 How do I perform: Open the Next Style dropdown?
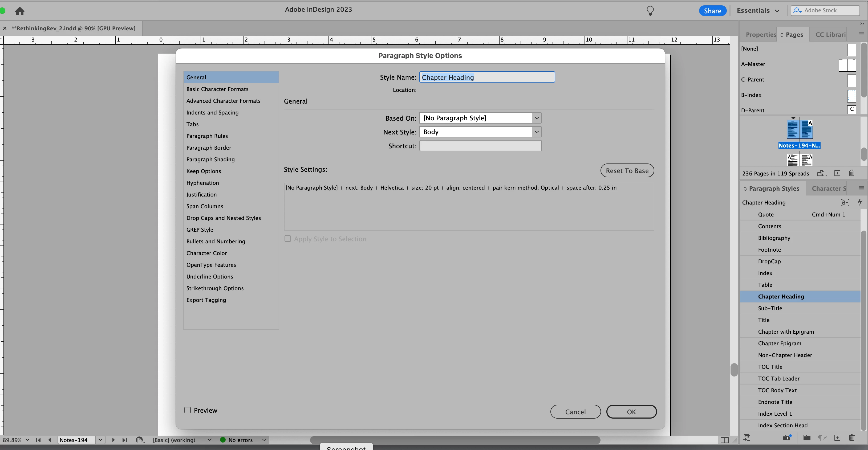tap(537, 132)
